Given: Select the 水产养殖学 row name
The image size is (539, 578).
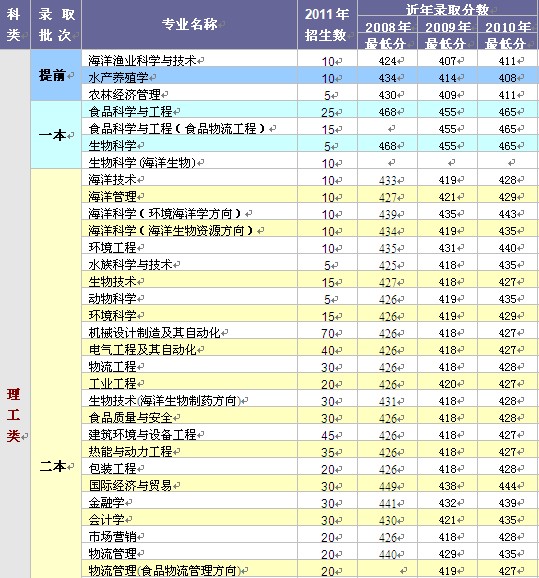Looking at the screenshot, I should coord(118,77).
